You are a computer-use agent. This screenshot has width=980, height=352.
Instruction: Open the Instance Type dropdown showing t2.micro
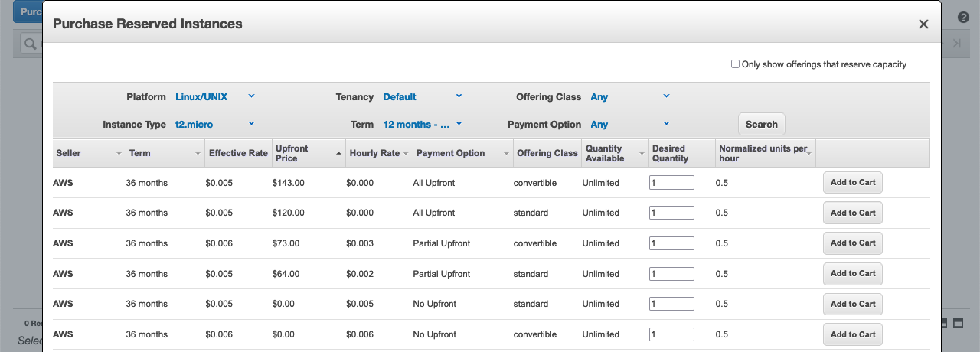pyautogui.click(x=215, y=124)
